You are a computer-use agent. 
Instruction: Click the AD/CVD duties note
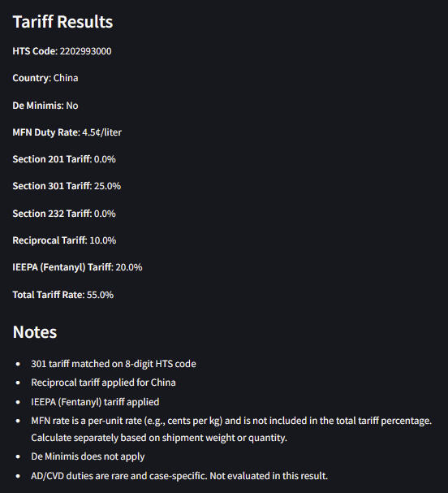point(179,476)
